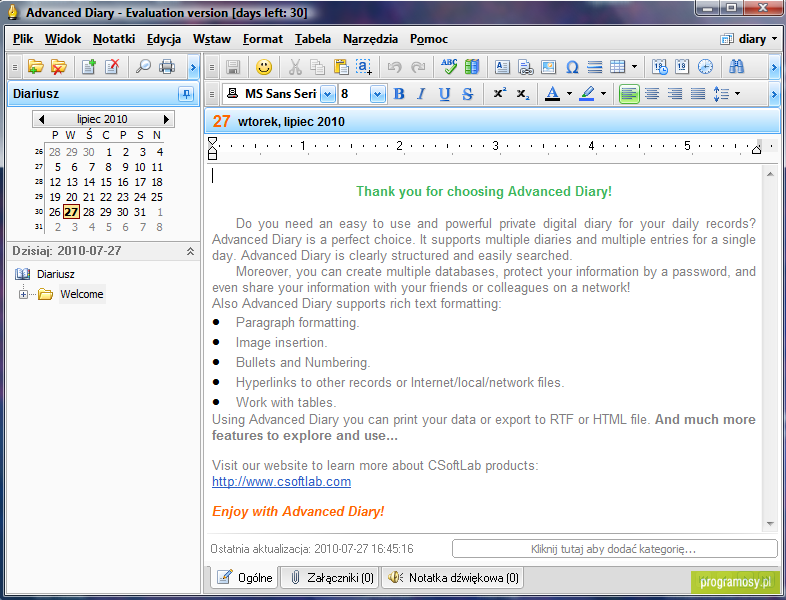Screen dimensions: 786x600
Task: Open the highlight color dropdown arrow
Action: coord(603,94)
